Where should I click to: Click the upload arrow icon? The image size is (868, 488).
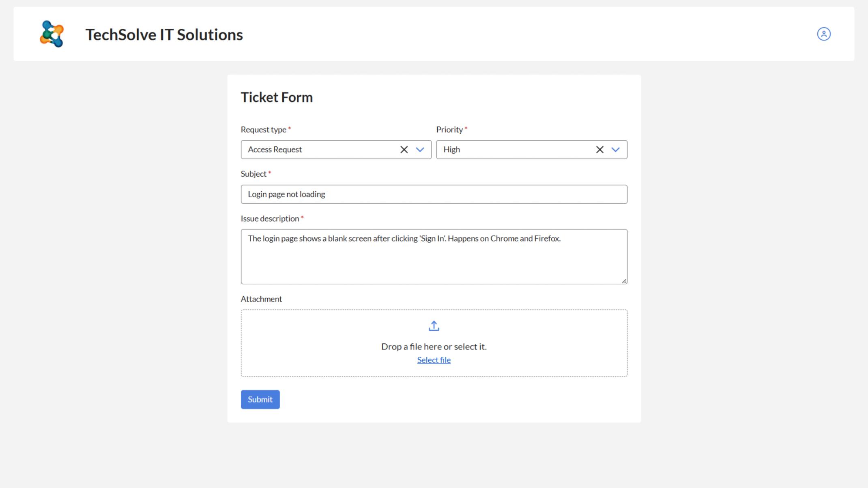pyautogui.click(x=434, y=326)
